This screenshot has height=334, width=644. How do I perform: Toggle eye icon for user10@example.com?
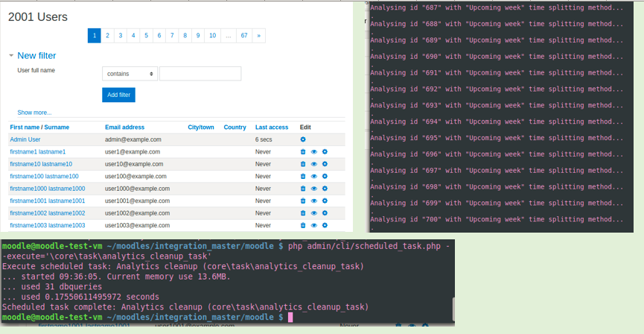(314, 164)
